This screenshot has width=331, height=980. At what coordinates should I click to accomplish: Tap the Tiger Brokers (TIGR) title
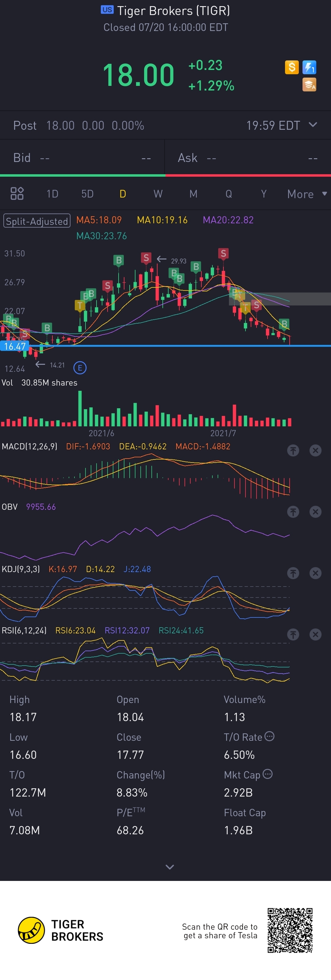(x=173, y=11)
